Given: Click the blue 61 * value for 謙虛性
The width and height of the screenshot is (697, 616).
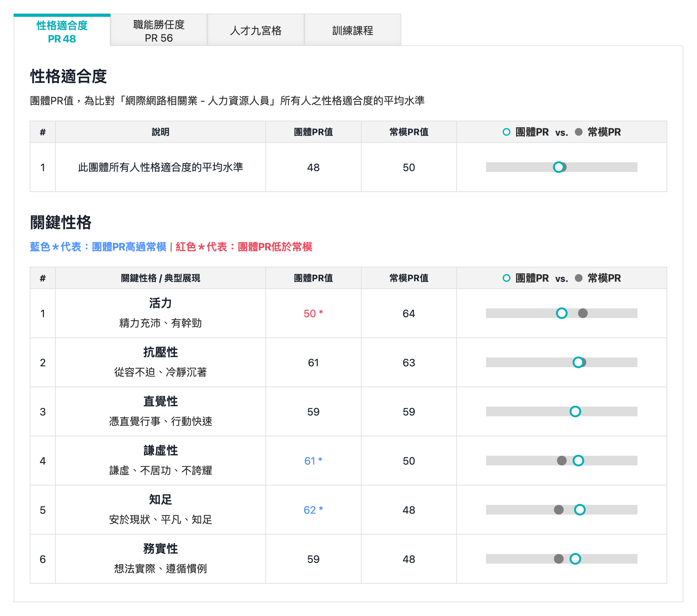Looking at the screenshot, I should 314,461.
